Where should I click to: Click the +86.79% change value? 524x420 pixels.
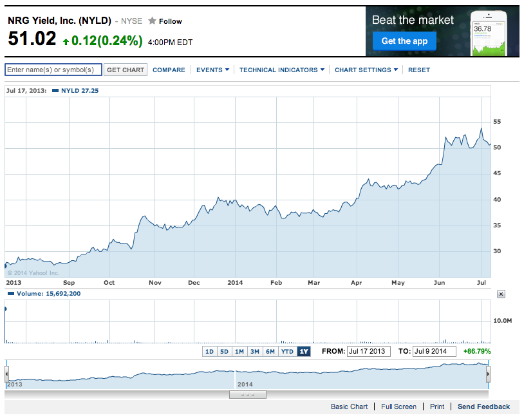(x=477, y=352)
